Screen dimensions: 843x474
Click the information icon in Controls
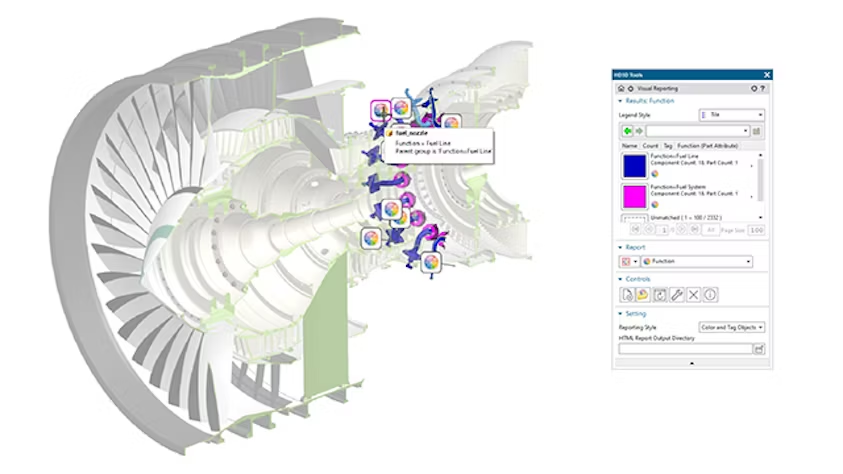[x=709, y=294]
